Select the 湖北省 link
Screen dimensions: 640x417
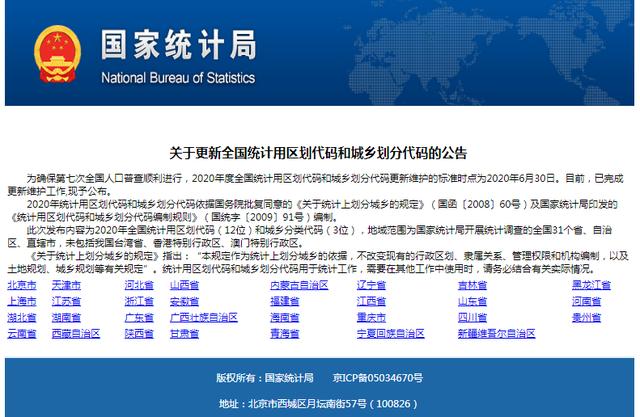(x=22, y=317)
